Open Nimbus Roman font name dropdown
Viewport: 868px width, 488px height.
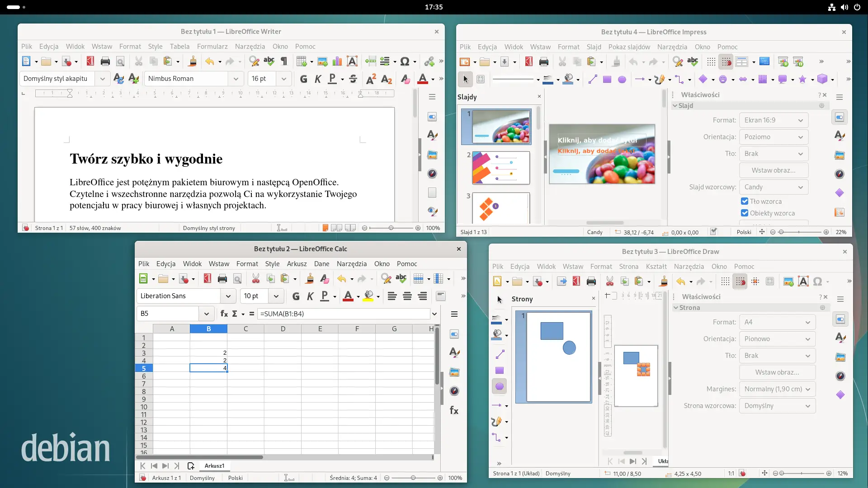[x=236, y=79]
